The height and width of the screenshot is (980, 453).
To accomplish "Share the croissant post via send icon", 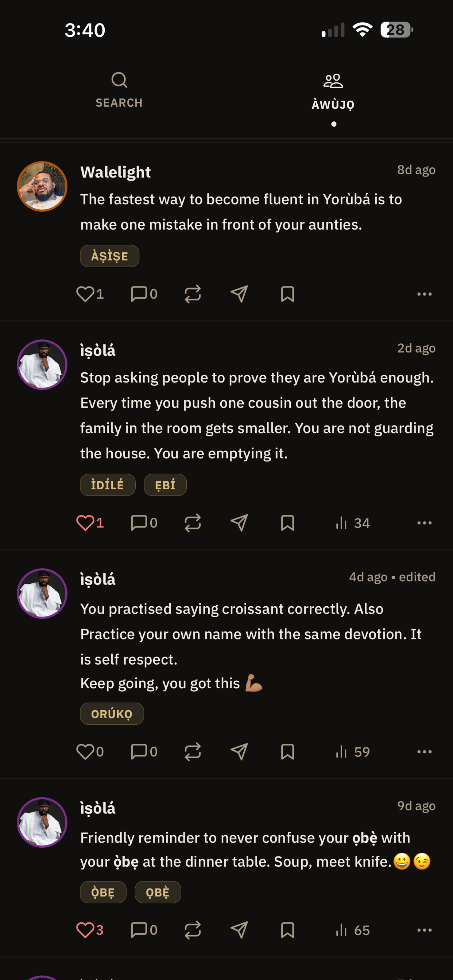I will pyautogui.click(x=239, y=752).
